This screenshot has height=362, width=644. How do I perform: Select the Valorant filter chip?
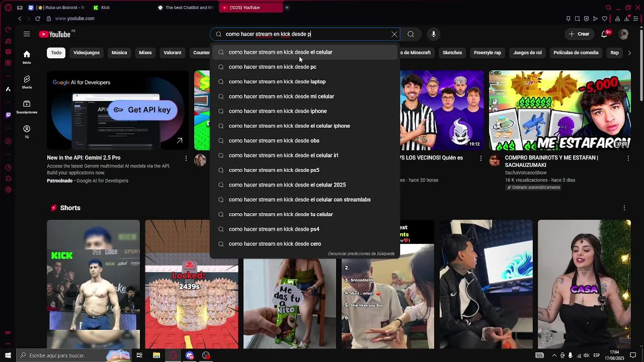[172, 53]
